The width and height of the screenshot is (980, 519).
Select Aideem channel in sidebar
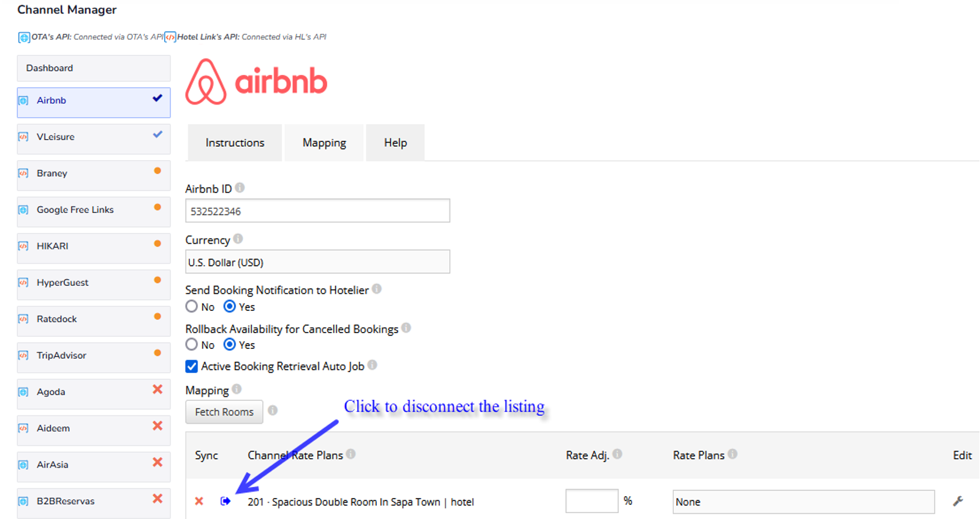[x=94, y=430]
